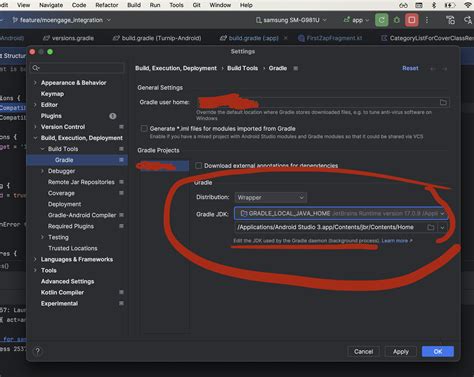Expand Languages & Frameworks group
Viewport: 474px width, 377px height.
[35, 259]
